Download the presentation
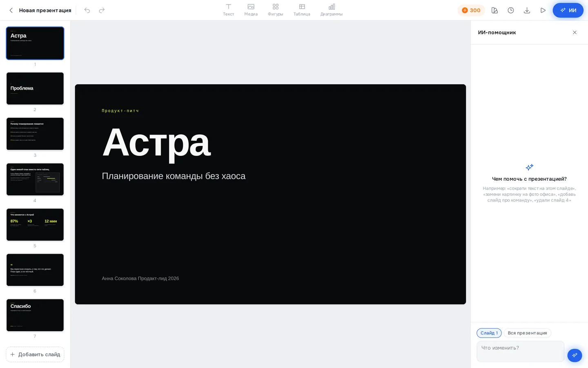Image resolution: width=588 pixels, height=368 pixels. (x=527, y=10)
